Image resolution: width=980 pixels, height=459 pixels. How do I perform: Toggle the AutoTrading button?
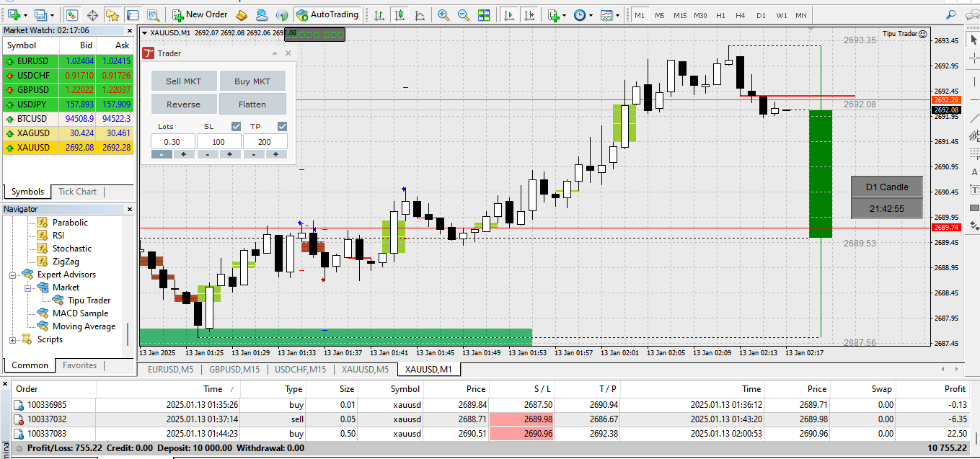point(327,14)
